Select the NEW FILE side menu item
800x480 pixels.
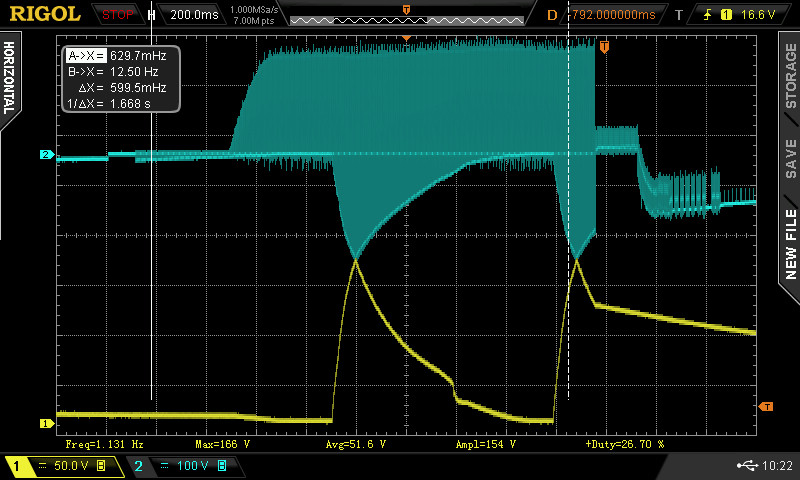point(790,244)
